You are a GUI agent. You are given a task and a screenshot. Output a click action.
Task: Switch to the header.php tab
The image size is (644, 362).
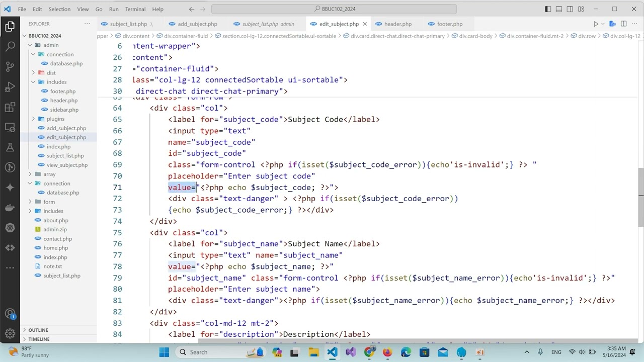click(397, 24)
